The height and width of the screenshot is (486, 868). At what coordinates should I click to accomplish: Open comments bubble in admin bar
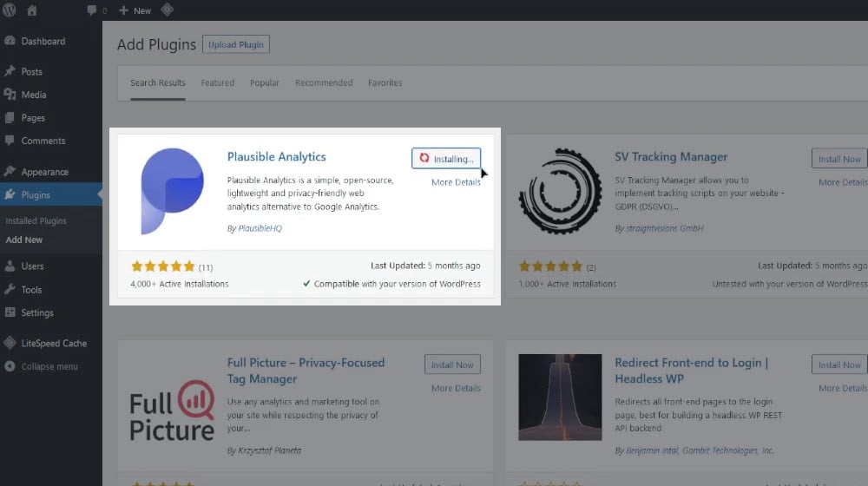(92, 10)
